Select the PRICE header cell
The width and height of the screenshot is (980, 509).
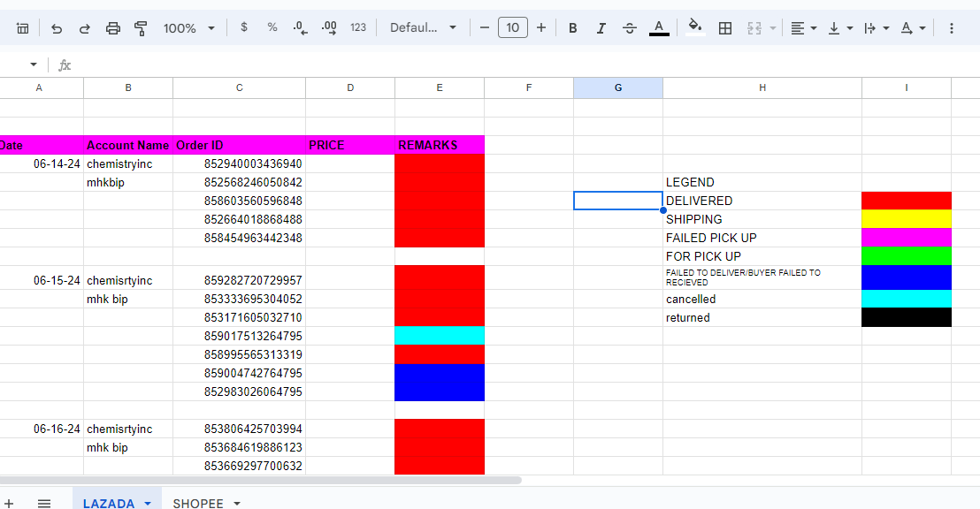350,145
